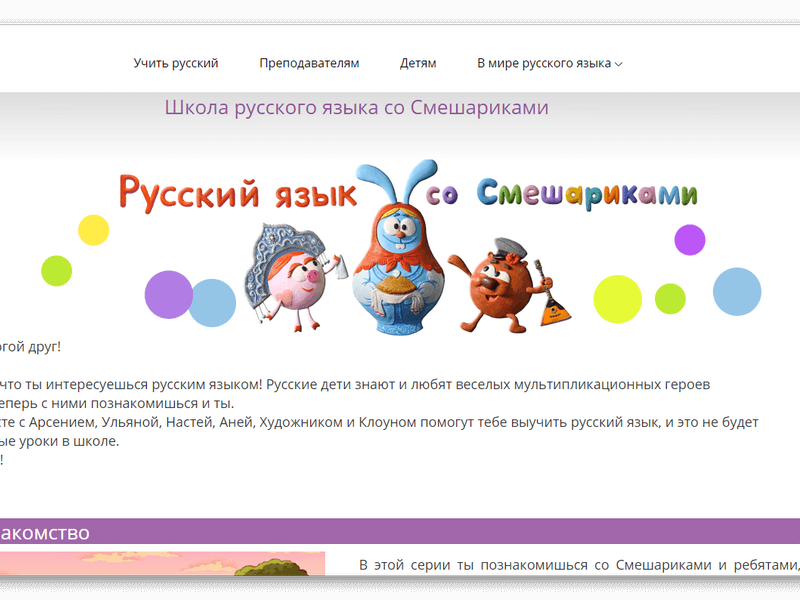Click the line mentioning Арсением, Ульяной, Настей

click(x=379, y=422)
